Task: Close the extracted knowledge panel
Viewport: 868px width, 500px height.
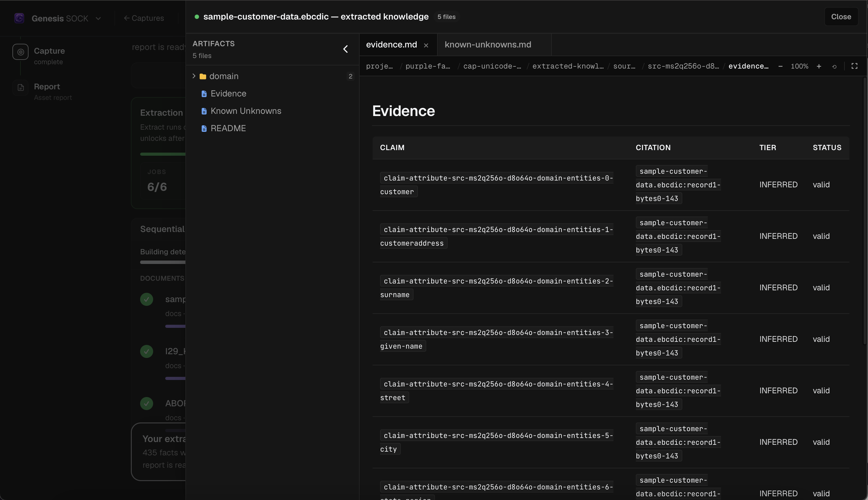Action: point(841,16)
